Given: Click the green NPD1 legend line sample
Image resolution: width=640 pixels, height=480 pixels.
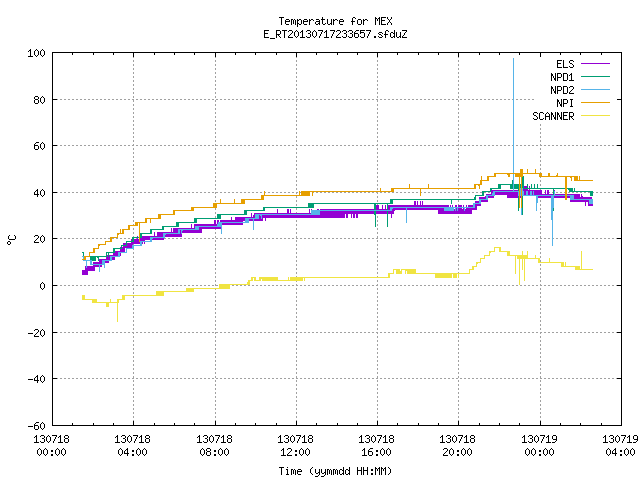Looking at the screenshot, I should (x=596, y=77).
